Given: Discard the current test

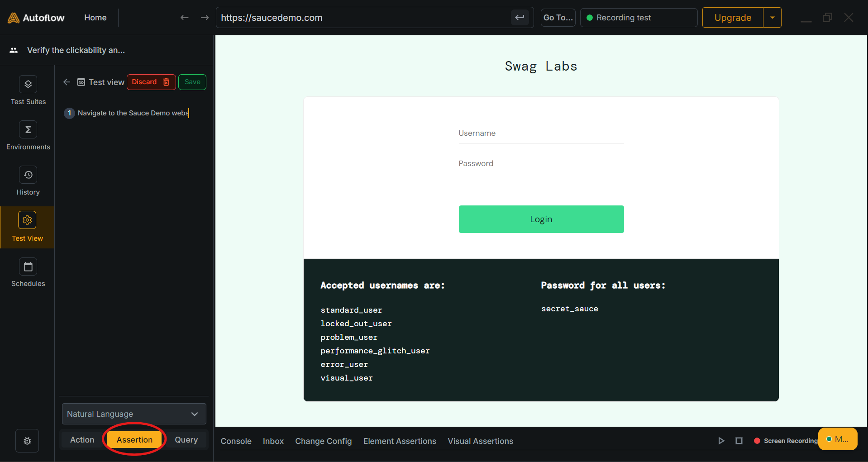Looking at the screenshot, I should pos(151,82).
